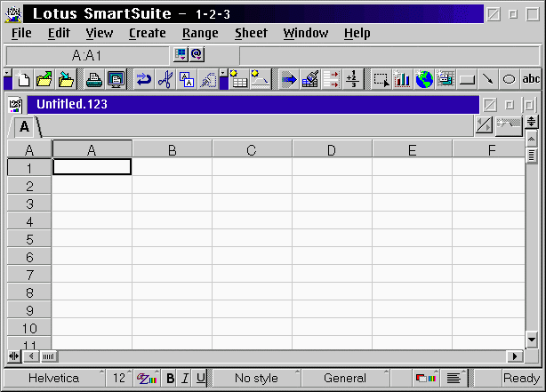
Task: Cut the selection with the scissors icon
Action: [165, 79]
